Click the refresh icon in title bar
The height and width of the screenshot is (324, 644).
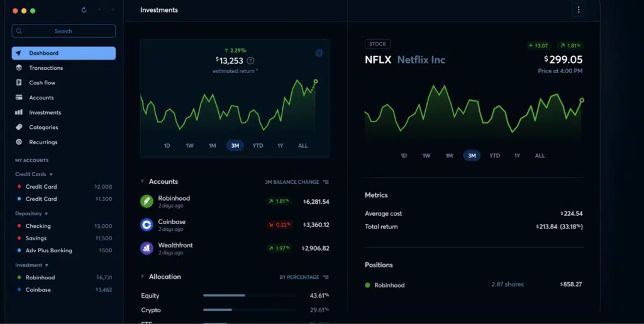click(x=84, y=10)
